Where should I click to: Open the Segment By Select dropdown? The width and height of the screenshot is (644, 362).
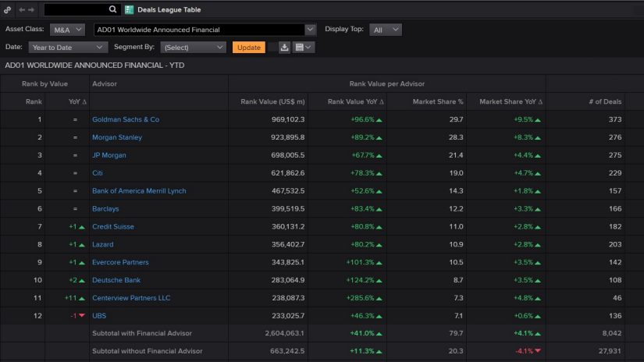(x=193, y=47)
